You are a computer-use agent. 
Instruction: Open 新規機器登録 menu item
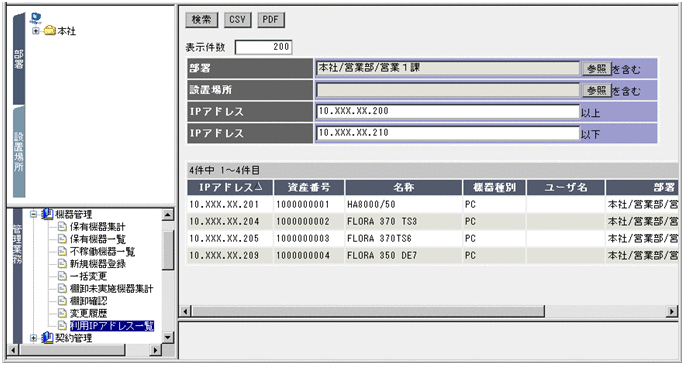click(97, 264)
